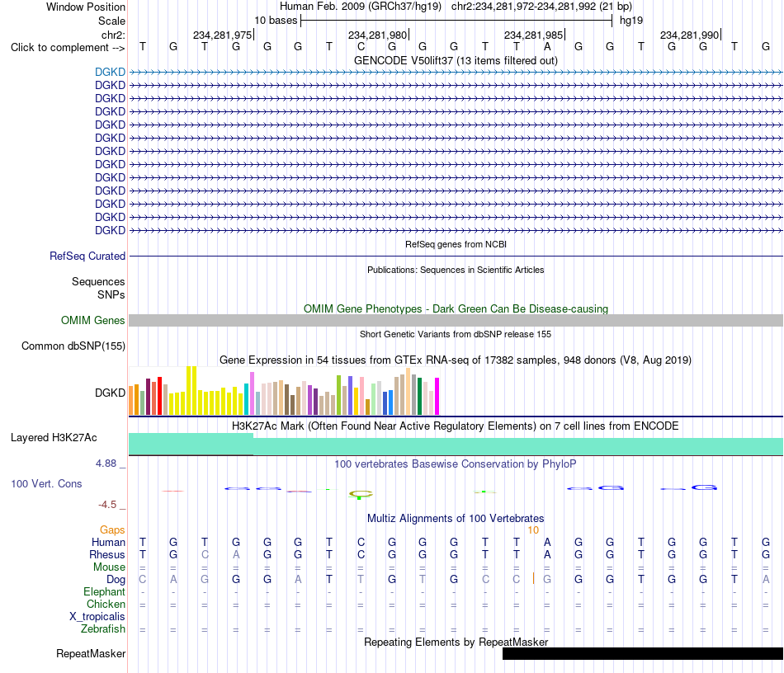
Task: Open '100 vertebrates Basewise Conservation by PhyloP' title
Action: click(456, 464)
